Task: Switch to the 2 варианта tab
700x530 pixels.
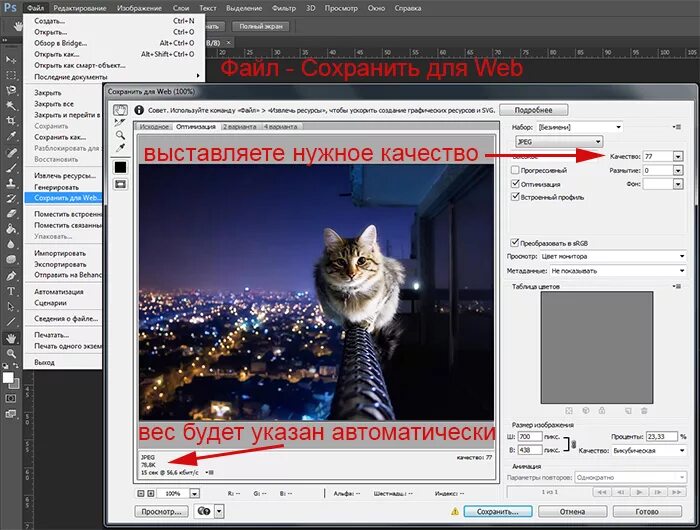Action: click(x=240, y=127)
